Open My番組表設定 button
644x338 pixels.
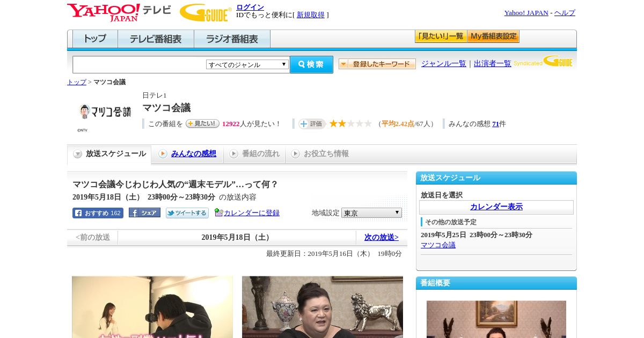point(493,36)
